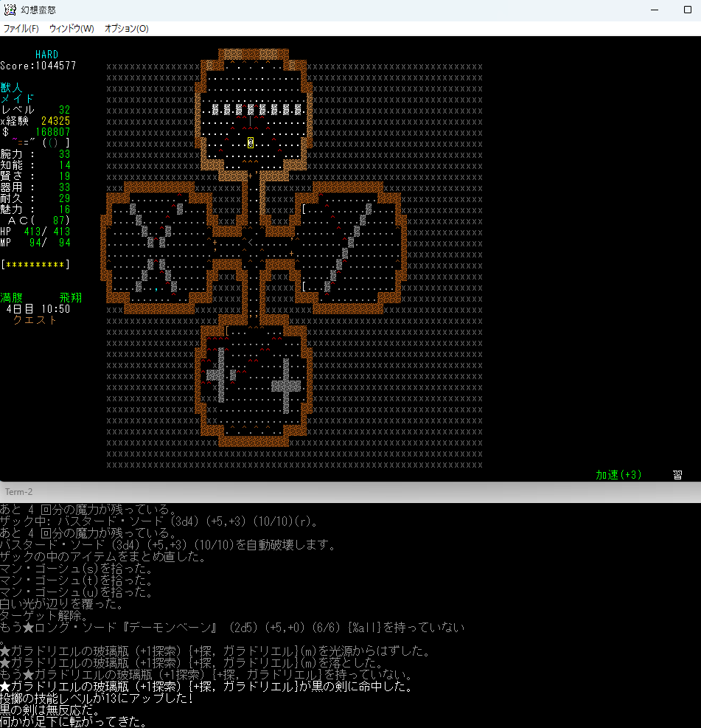Click the 投擲の技能レベルが13にアップした message

[x=97, y=698]
